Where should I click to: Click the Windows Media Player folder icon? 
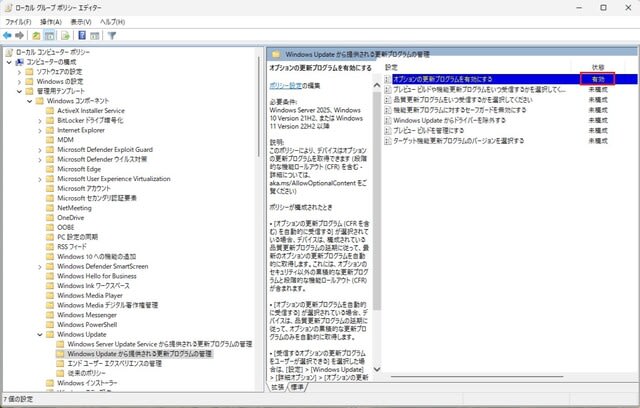point(50,295)
